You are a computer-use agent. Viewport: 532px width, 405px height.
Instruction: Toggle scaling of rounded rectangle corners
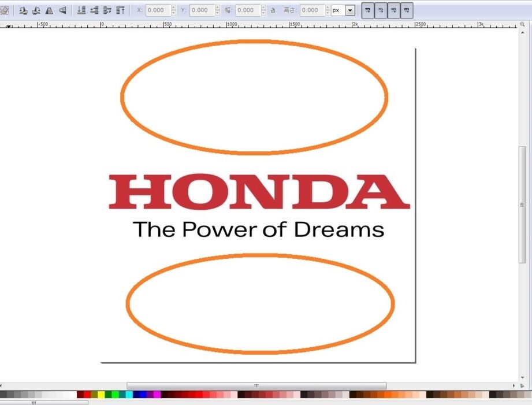(x=381, y=10)
